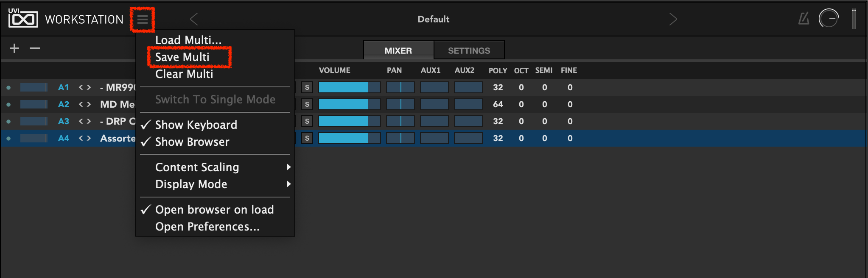The width and height of the screenshot is (868, 278).
Task: Click the level meter block on part A2
Action: coord(34,104)
